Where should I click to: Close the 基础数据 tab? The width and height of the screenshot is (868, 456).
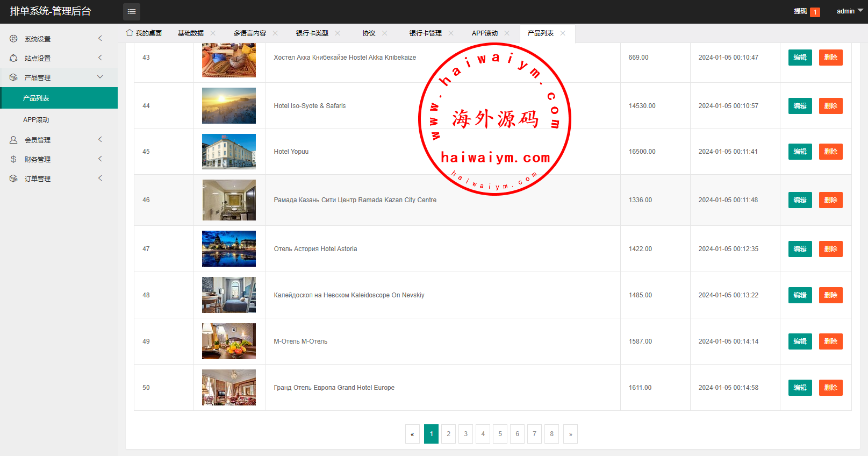click(x=213, y=33)
